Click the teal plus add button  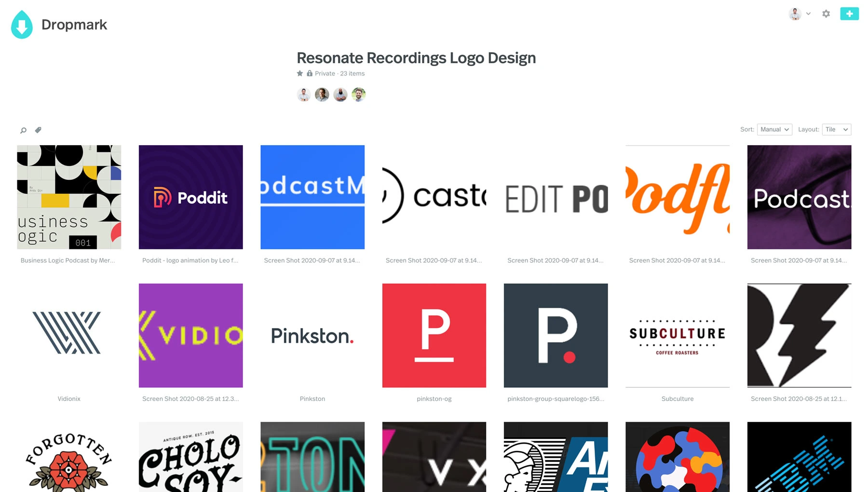click(x=849, y=14)
